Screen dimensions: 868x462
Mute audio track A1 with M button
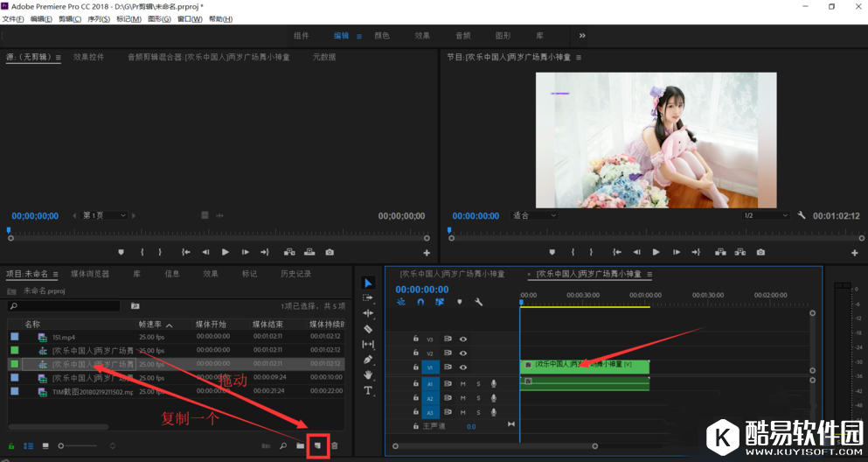coord(463,384)
